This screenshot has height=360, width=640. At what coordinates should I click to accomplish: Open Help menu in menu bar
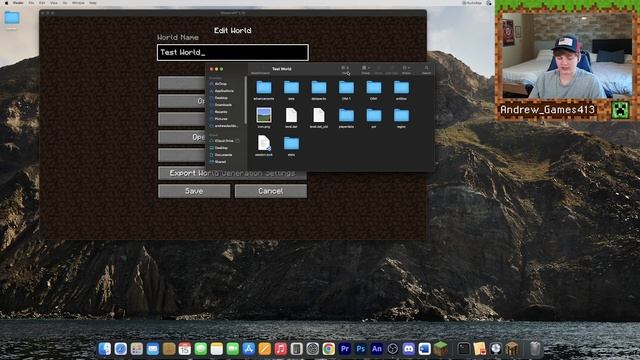(x=93, y=3)
